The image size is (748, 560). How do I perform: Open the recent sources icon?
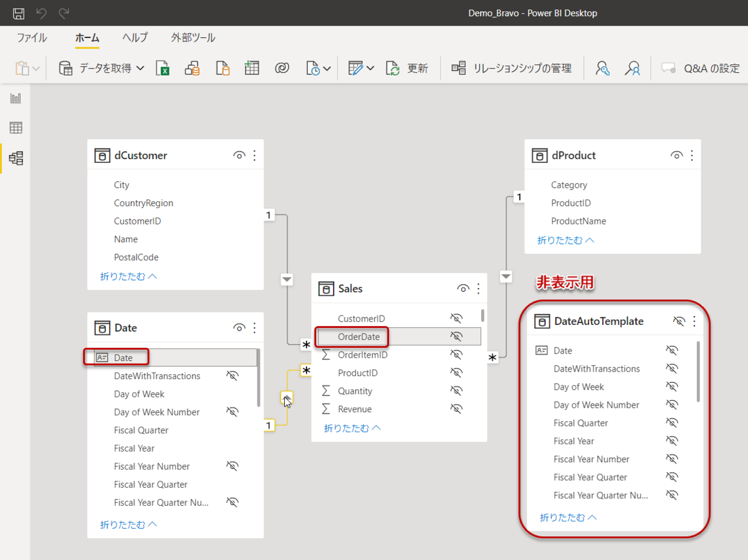point(314,69)
